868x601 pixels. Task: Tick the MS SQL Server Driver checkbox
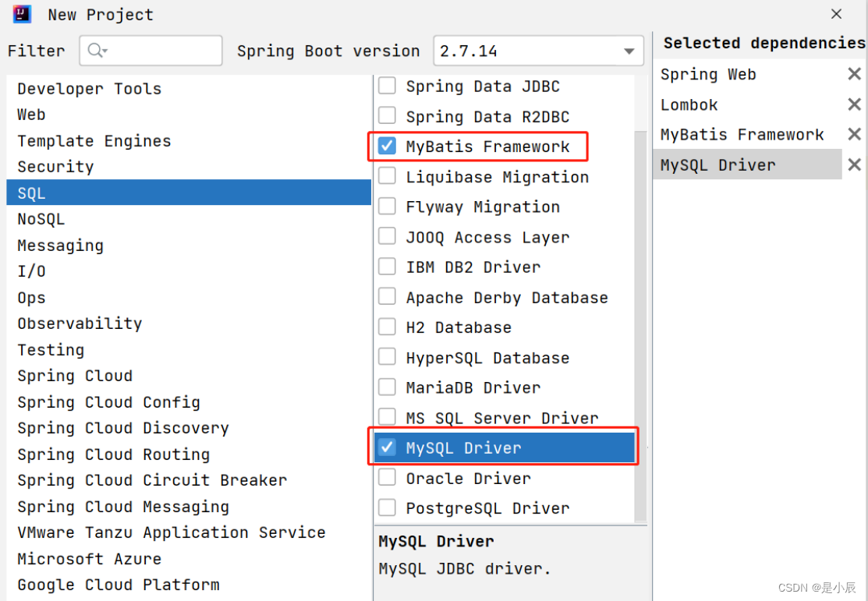coord(387,417)
